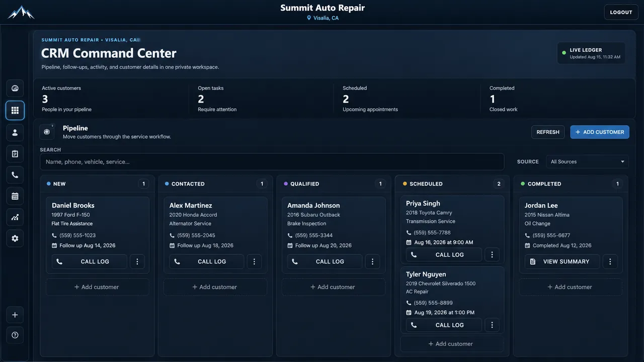
Task: Click the Scheduled column count badge 2
Action: coord(499,184)
